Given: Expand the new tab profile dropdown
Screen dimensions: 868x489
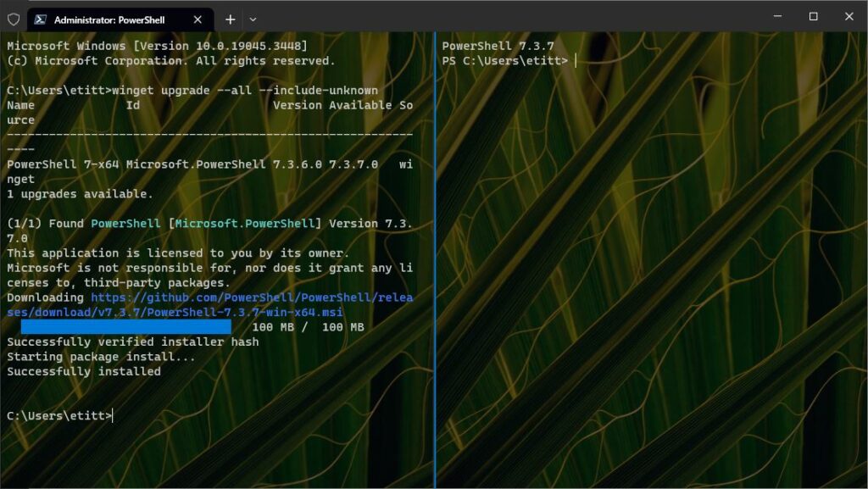Looking at the screenshot, I should (x=253, y=19).
